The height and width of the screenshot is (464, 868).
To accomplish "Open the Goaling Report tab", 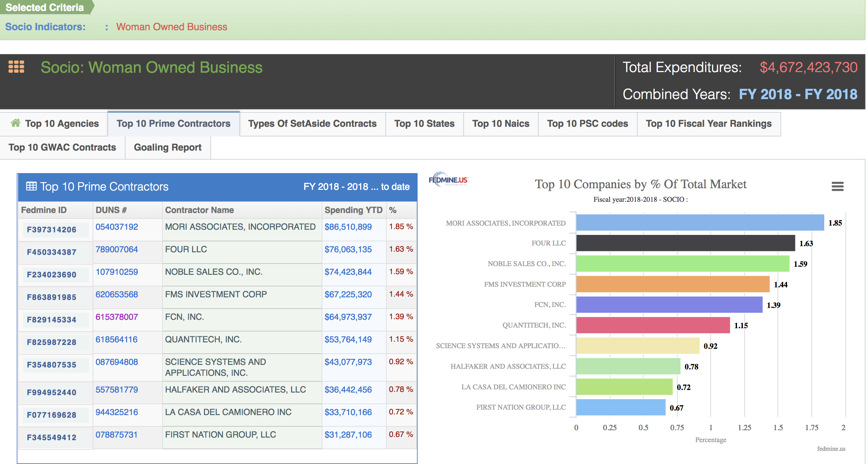I will (168, 148).
